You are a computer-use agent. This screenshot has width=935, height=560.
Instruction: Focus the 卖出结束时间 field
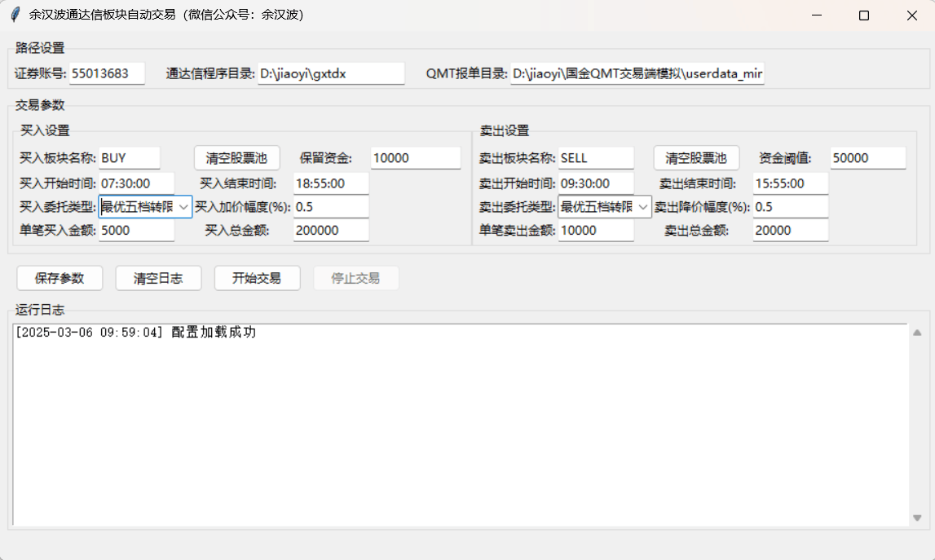(790, 183)
